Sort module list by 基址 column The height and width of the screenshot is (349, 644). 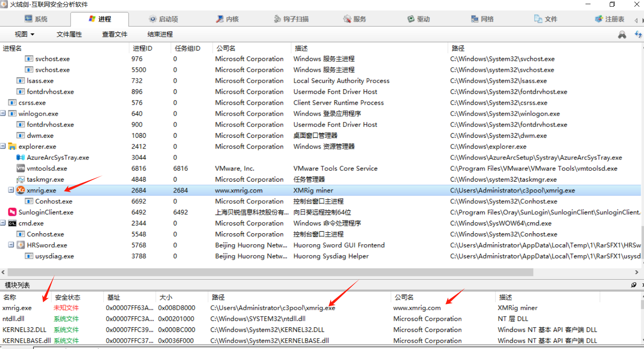(x=129, y=297)
